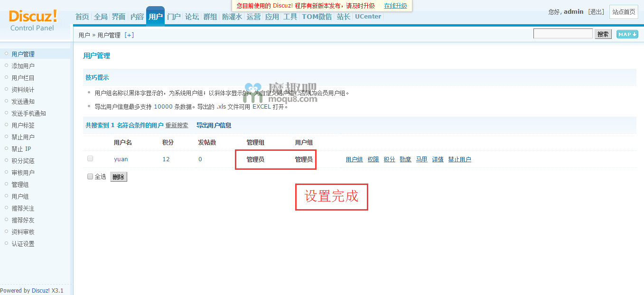
Task: Click yuan's 勋章 action link
Action: [x=405, y=159]
